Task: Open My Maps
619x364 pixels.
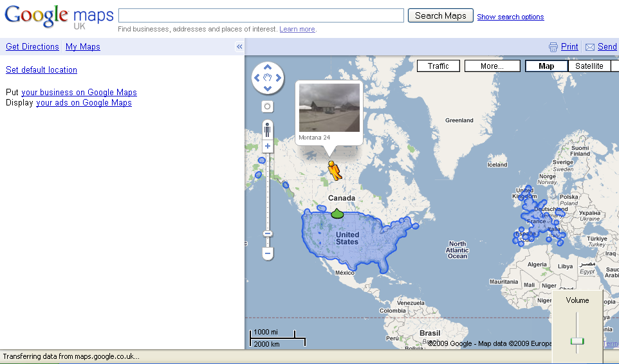Action: click(x=83, y=46)
